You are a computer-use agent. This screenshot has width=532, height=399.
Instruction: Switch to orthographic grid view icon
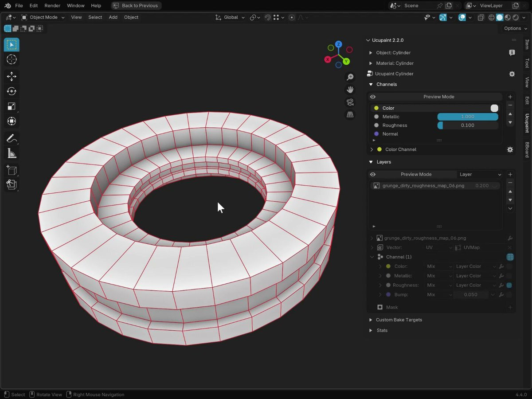[350, 115]
